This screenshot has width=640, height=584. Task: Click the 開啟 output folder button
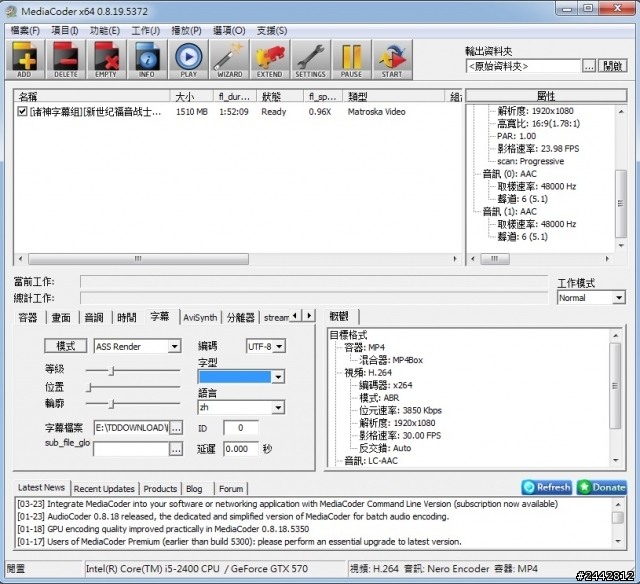613,66
